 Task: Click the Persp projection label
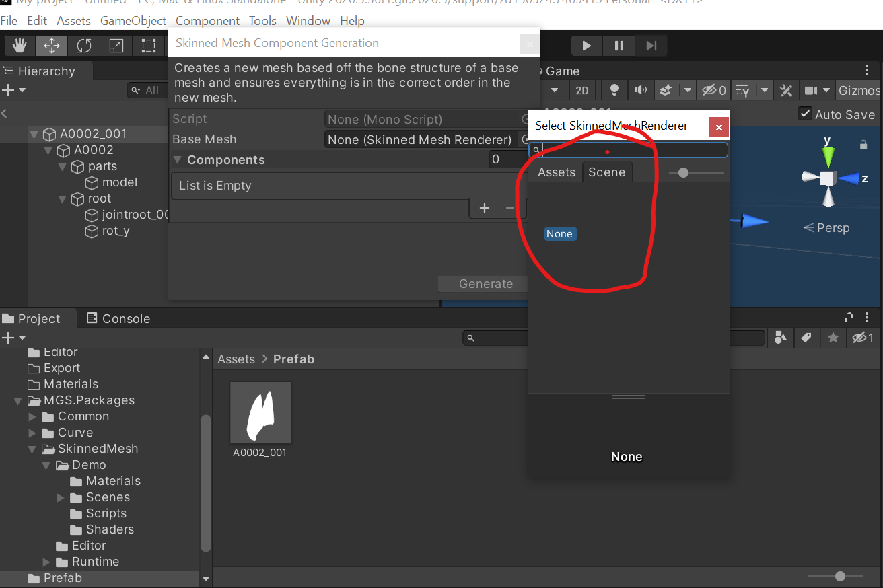[827, 228]
